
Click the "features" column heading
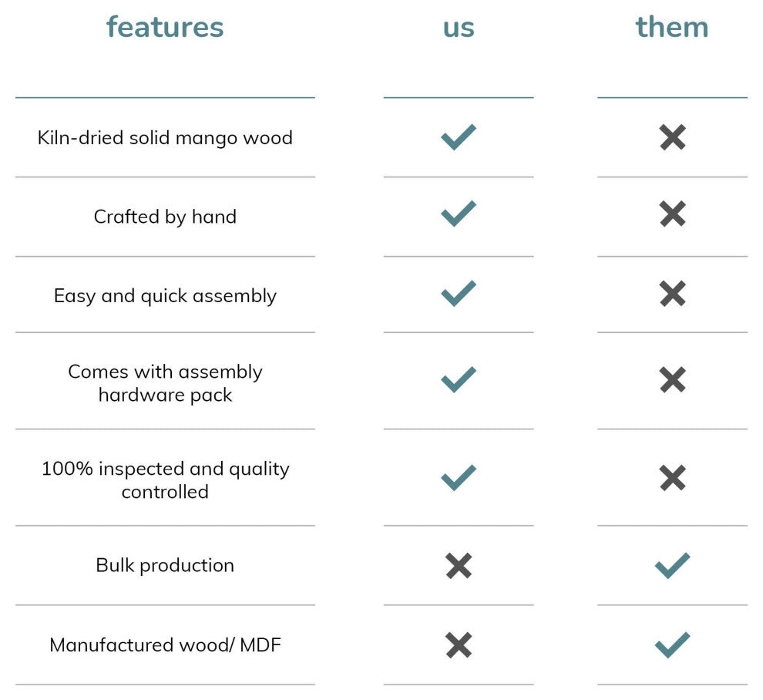(165, 27)
